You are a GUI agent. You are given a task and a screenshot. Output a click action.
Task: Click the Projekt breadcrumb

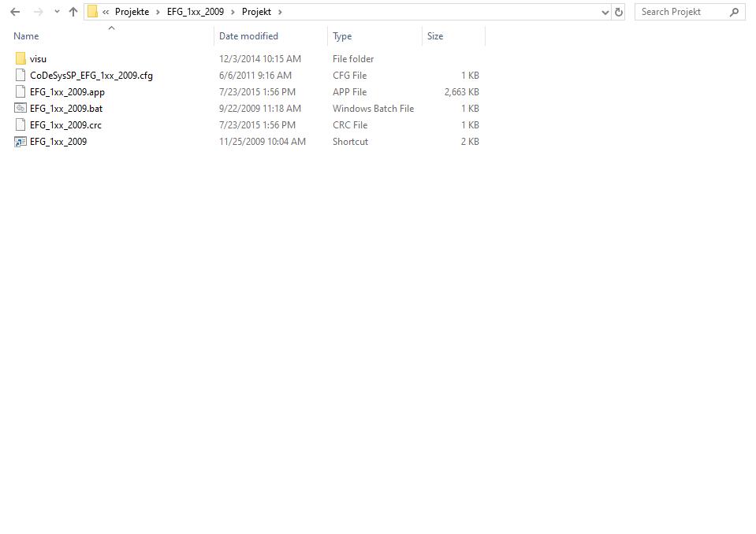click(x=256, y=12)
